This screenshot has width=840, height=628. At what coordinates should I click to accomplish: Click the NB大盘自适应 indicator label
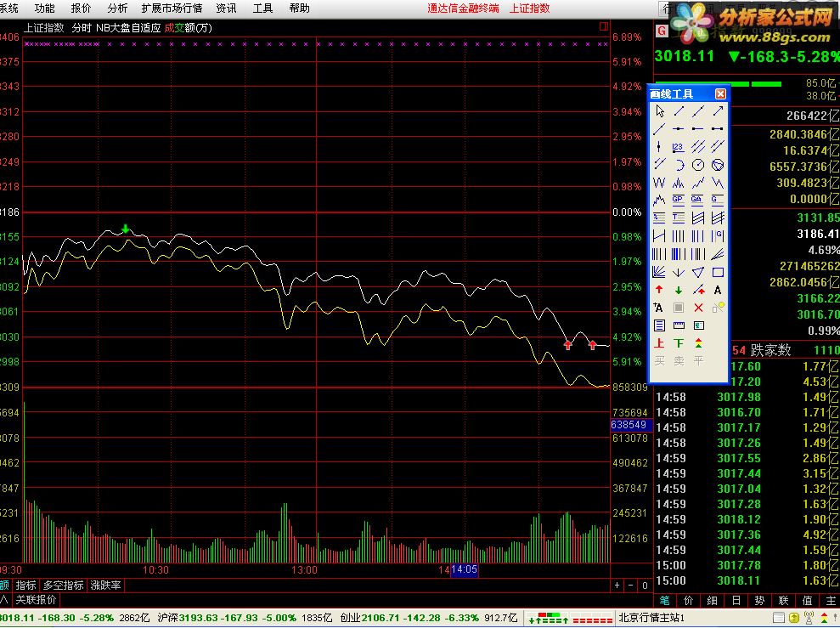[128, 28]
